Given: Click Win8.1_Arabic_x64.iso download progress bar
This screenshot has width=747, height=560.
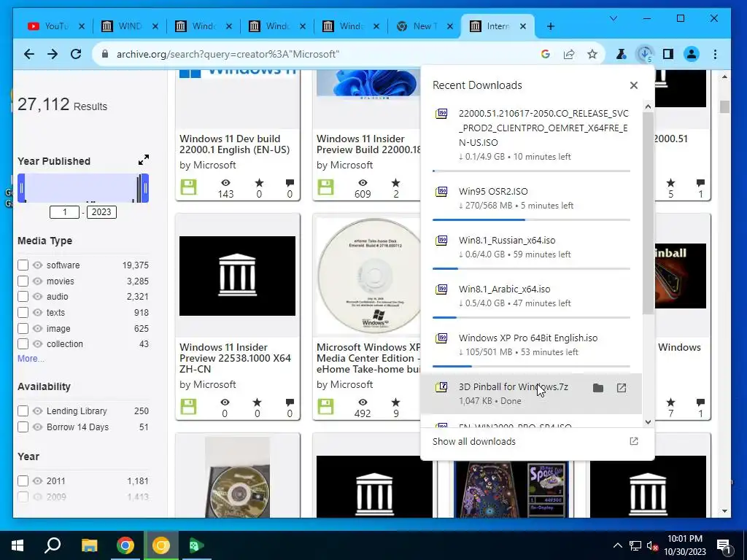Looking at the screenshot, I should pyautogui.click(x=531, y=317).
